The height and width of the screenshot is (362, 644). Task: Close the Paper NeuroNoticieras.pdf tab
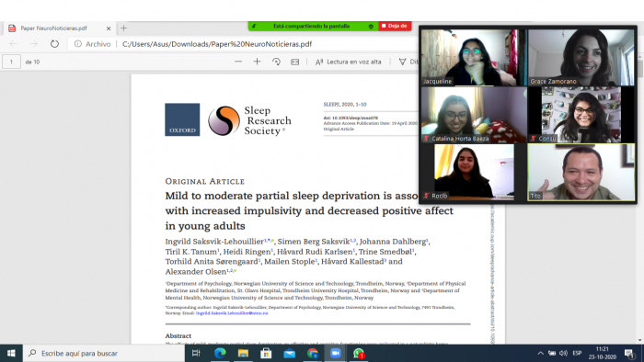pos(109,28)
